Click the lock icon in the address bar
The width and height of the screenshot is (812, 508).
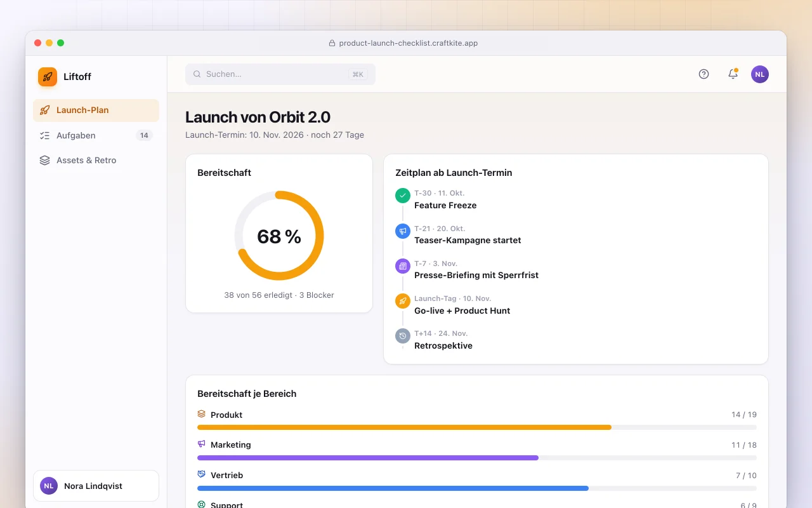click(x=332, y=43)
